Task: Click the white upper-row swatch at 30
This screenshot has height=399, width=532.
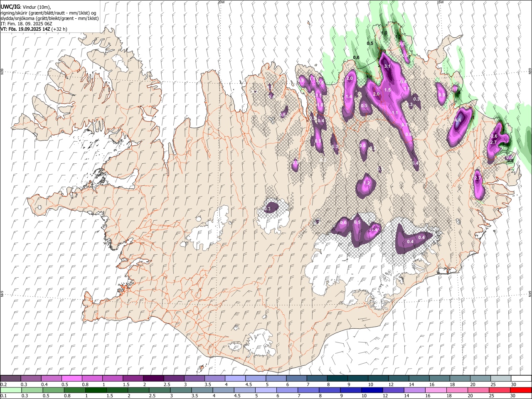Action: coord(520,379)
